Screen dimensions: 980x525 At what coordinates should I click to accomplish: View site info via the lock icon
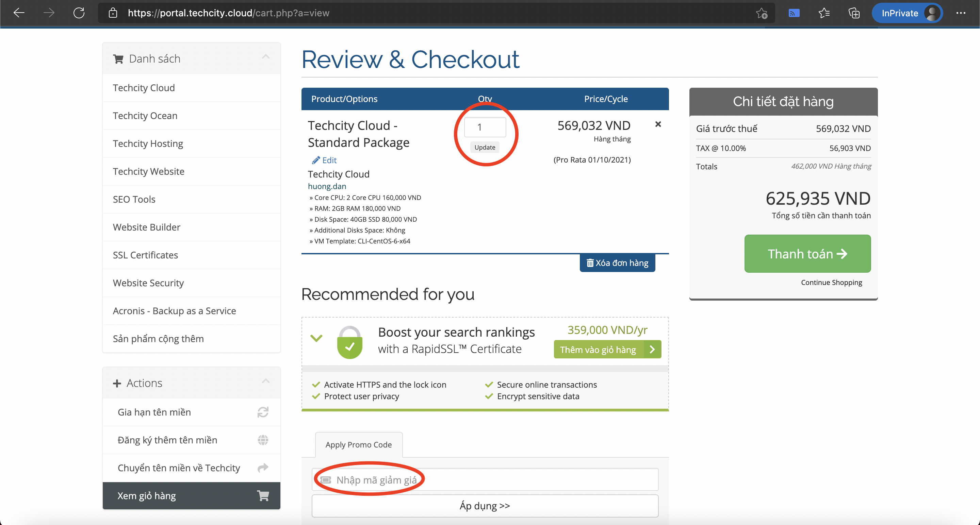(113, 13)
